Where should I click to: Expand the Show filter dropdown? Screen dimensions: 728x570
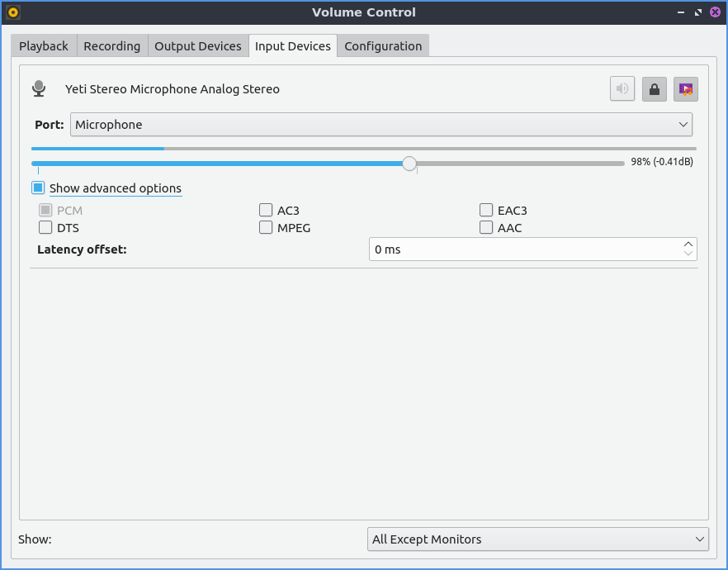537,539
